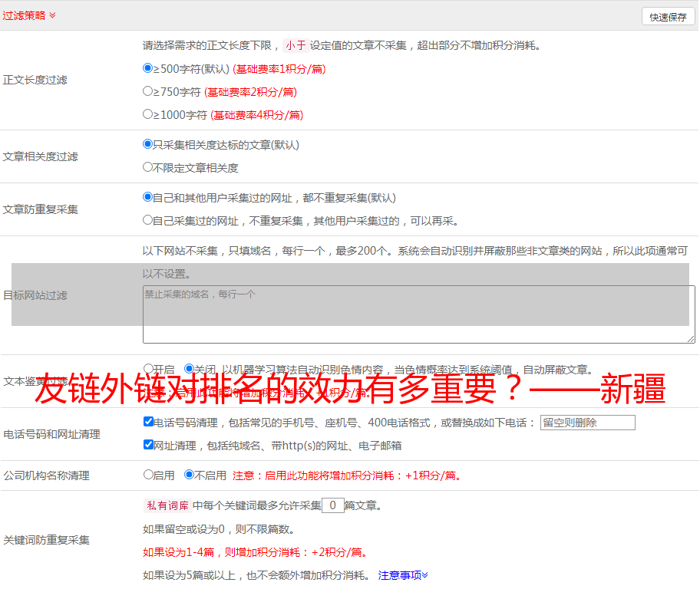700x589 pixels.
Task: Choose the ≥750字符 length filter
Action: pyautogui.click(x=148, y=91)
